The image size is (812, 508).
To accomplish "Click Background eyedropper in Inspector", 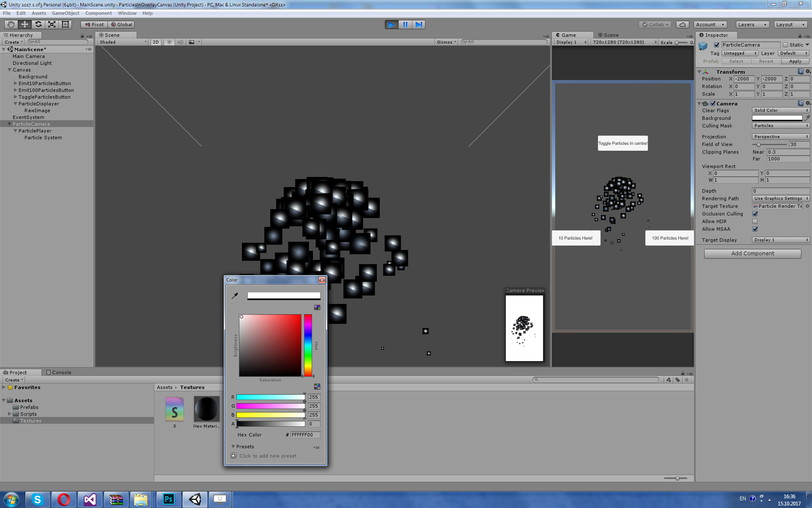I will (x=807, y=118).
